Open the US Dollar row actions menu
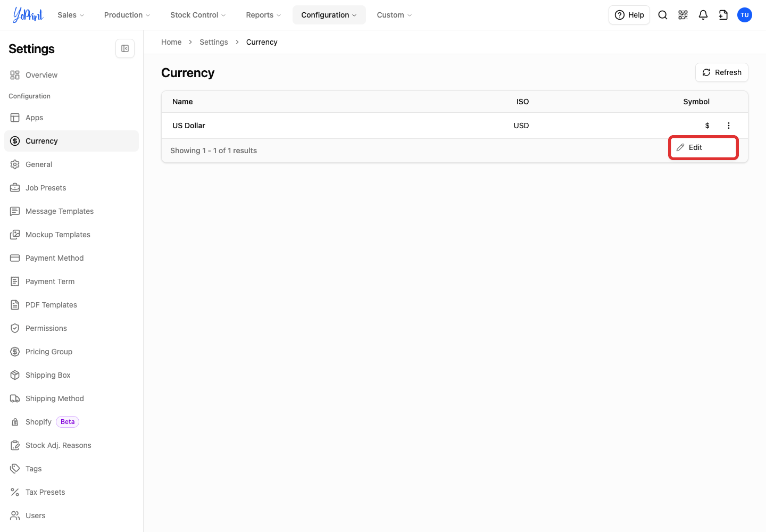This screenshot has width=766, height=532. pos(729,126)
